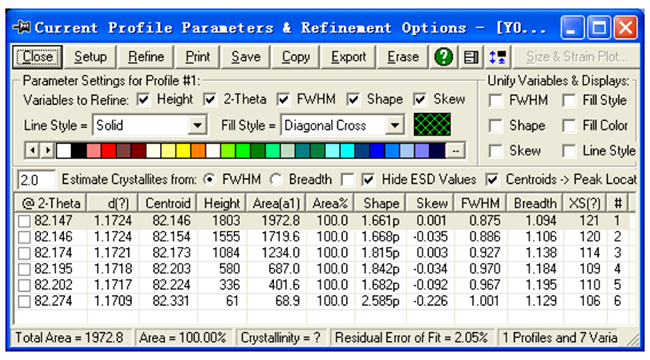The width and height of the screenshot is (650, 360).
Task: Click the Print button
Action: [x=197, y=57]
